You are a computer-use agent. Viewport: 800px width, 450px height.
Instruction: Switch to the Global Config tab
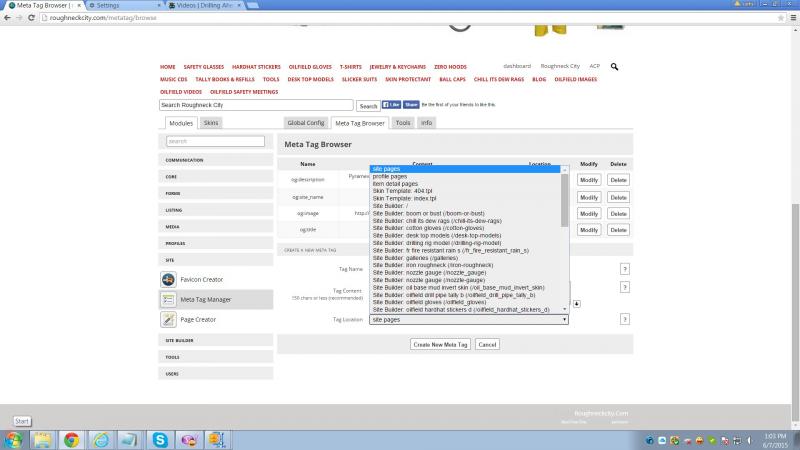tap(305, 123)
